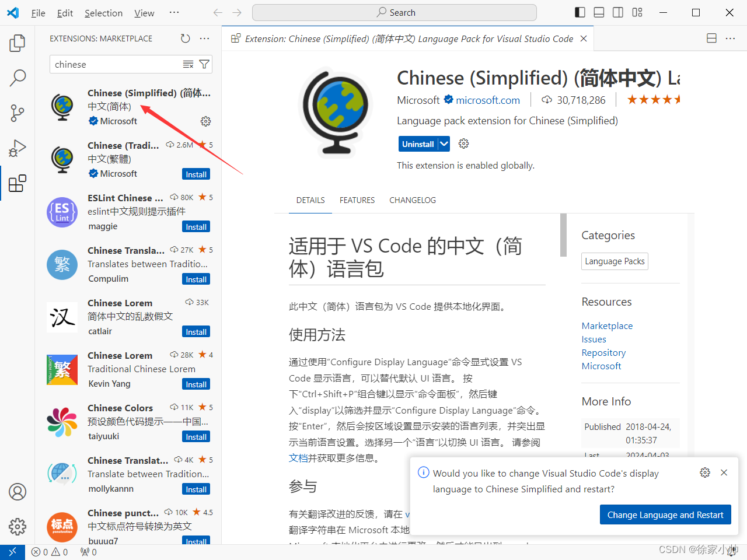Select the Language Packs category tag
This screenshot has width=747, height=560.
(x=615, y=261)
